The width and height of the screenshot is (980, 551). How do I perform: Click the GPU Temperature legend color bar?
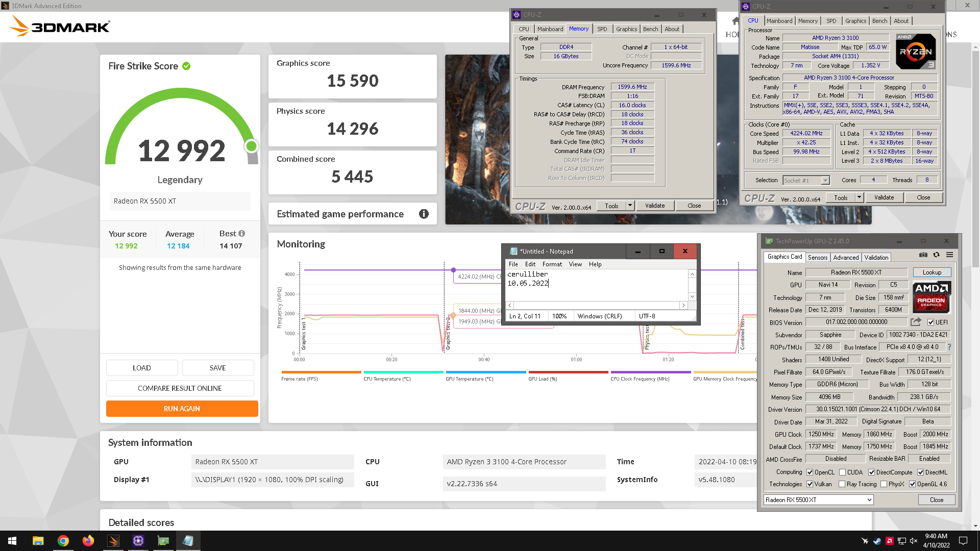[486, 372]
